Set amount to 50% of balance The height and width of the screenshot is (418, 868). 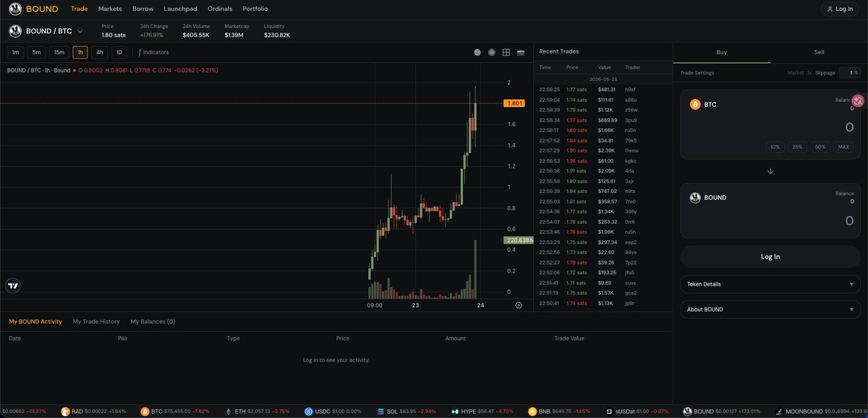(x=820, y=147)
